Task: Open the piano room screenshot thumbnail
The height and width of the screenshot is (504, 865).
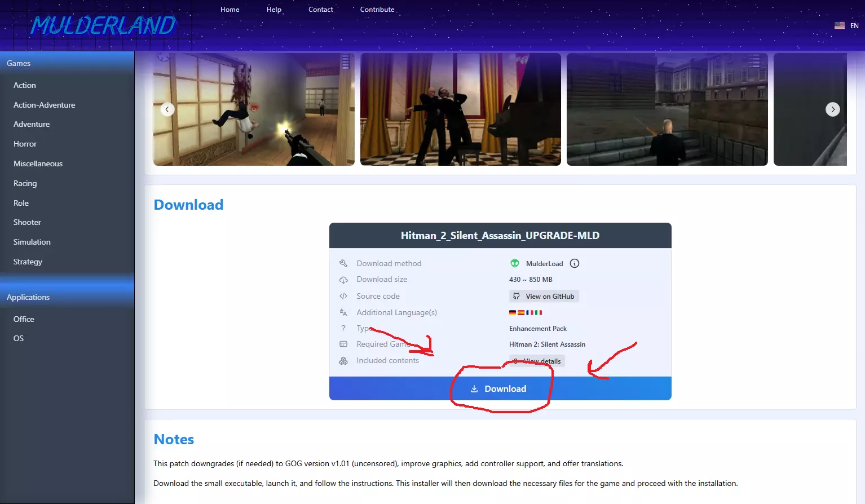Action: tap(461, 109)
